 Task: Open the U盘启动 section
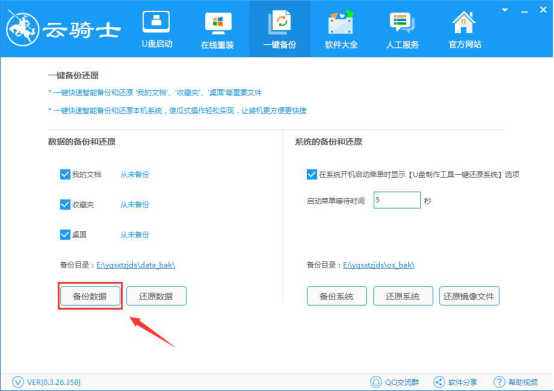click(157, 30)
